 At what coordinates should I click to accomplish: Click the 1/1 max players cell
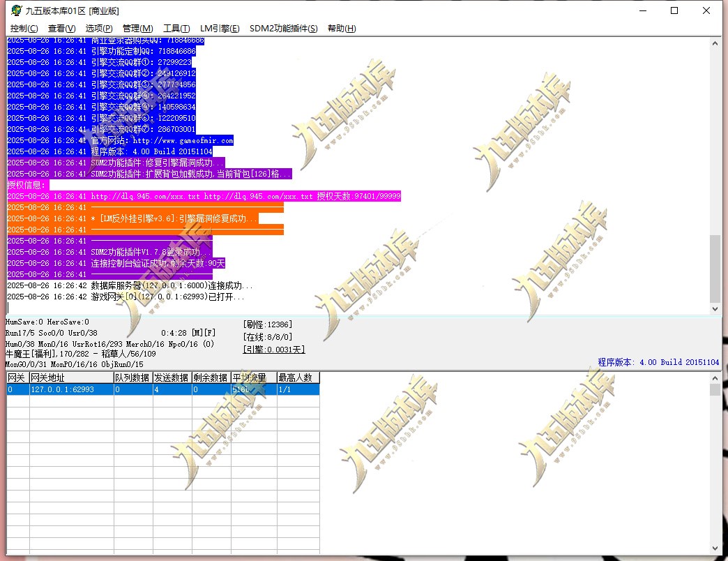click(298, 389)
